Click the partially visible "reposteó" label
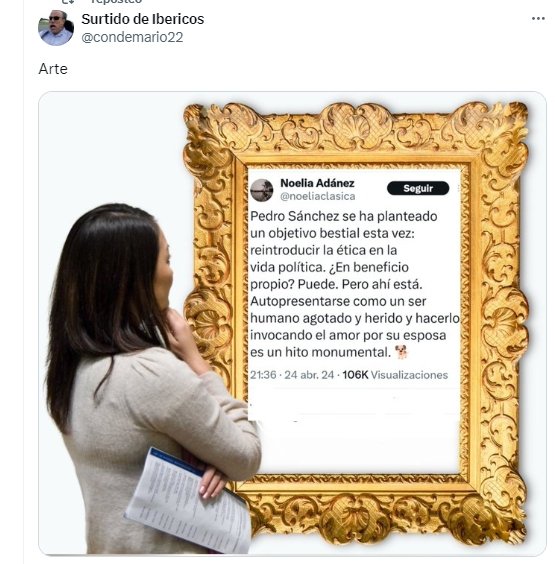Image resolution: width=555 pixels, height=564 pixels. 116,1
